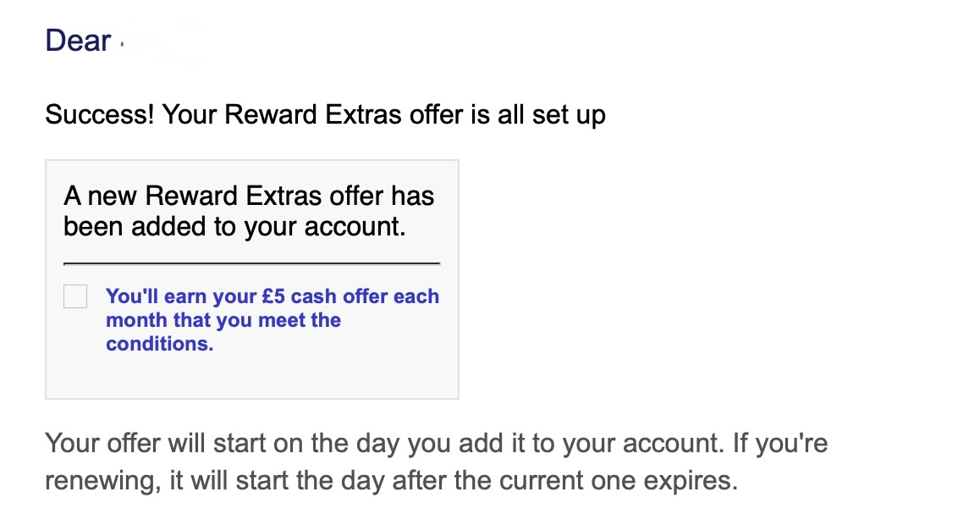
Task: Click the "£5" amount in the blue text
Action: point(273,296)
